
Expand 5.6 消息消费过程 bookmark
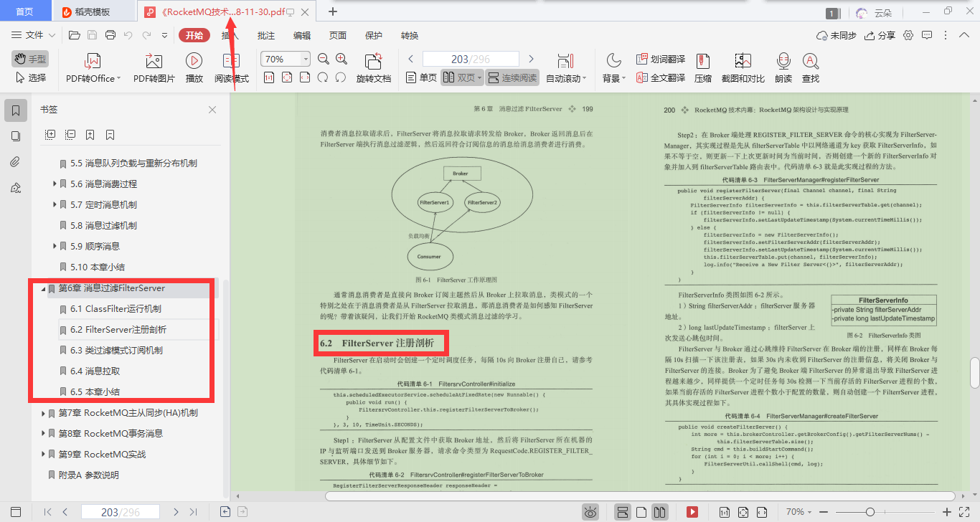tap(55, 184)
